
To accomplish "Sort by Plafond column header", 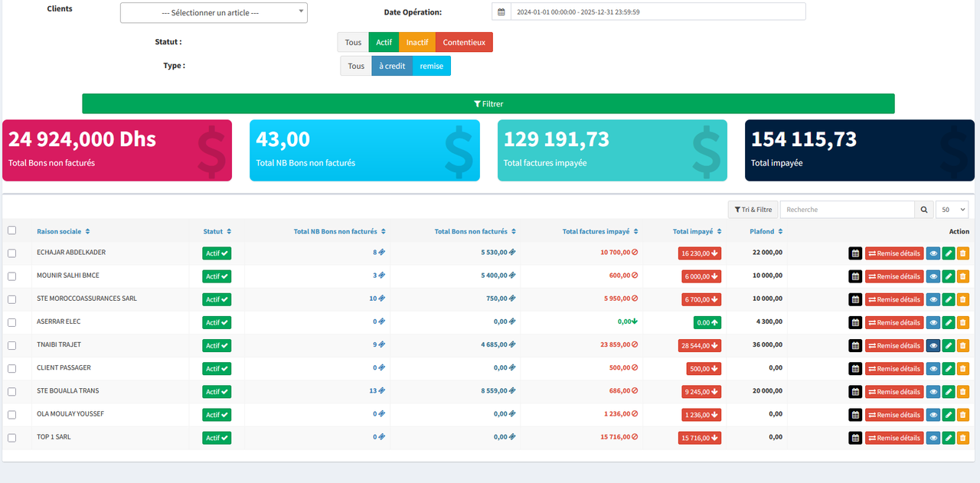I will click(766, 231).
